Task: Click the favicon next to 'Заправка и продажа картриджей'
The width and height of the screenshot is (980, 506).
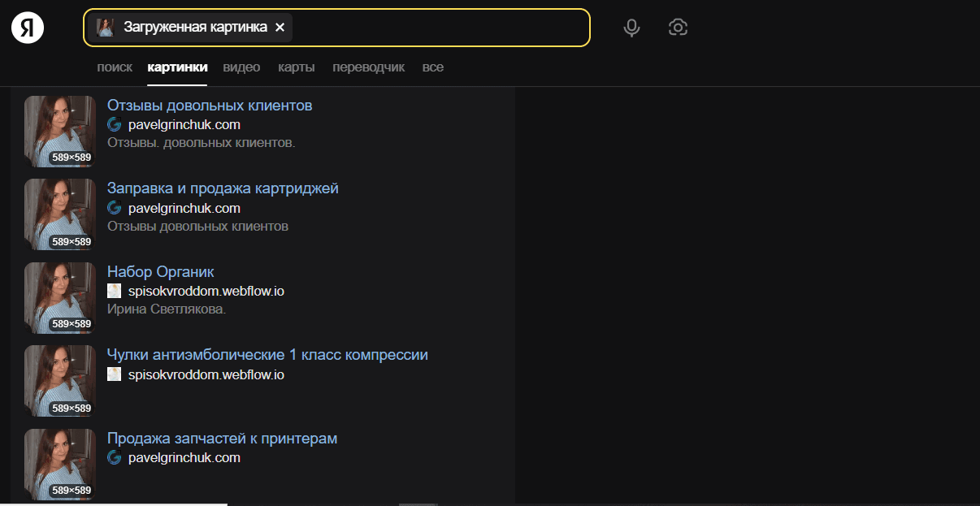Action: 114,208
